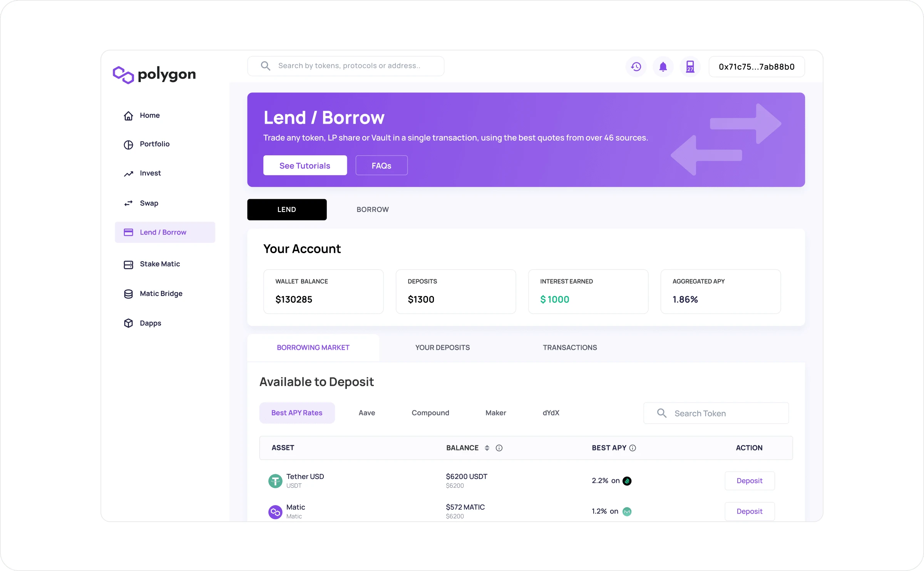Click the Home house icon
924x571 pixels.
click(x=128, y=116)
